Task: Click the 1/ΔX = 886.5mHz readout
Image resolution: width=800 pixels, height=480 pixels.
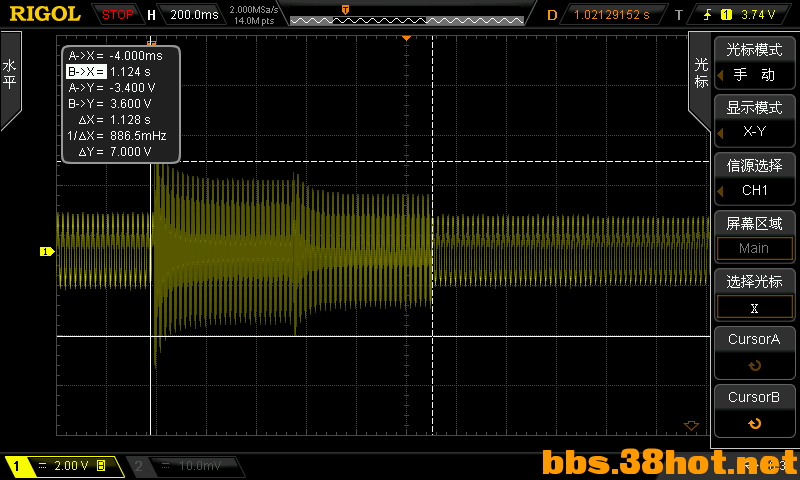Action: (117, 136)
